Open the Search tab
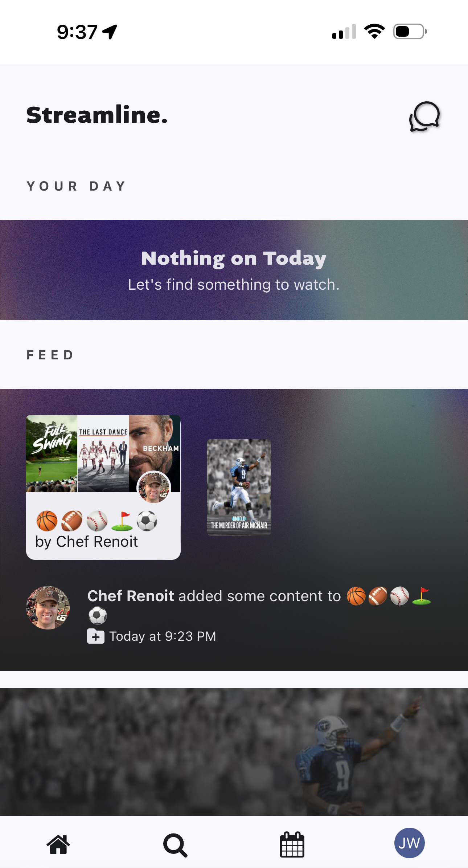The width and height of the screenshot is (468, 868). pyautogui.click(x=175, y=845)
